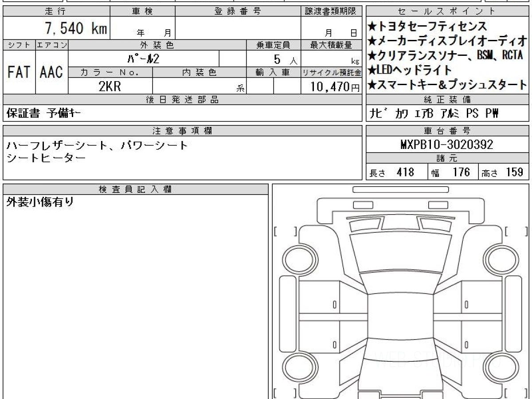Click the メーカーディスプレイオーディオ sales point
Screen dimensions: 532x399
pos(448,41)
